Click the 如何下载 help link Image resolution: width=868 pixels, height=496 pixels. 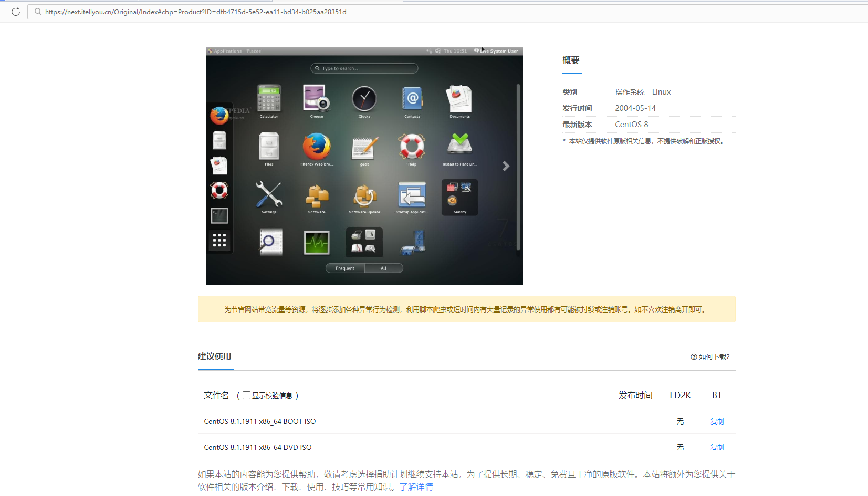pyautogui.click(x=710, y=357)
